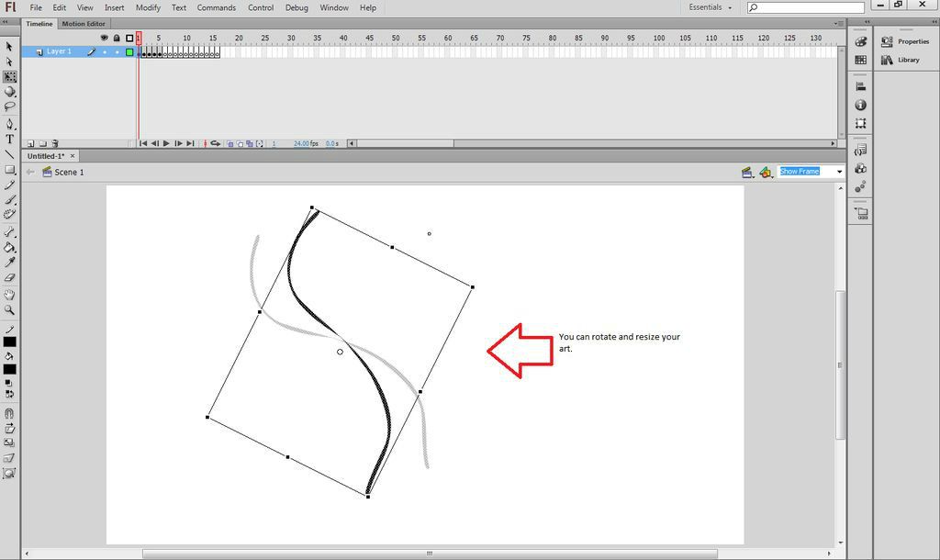Screen dimensions: 940x560
Task: Toggle Loop playback button
Action: point(215,144)
